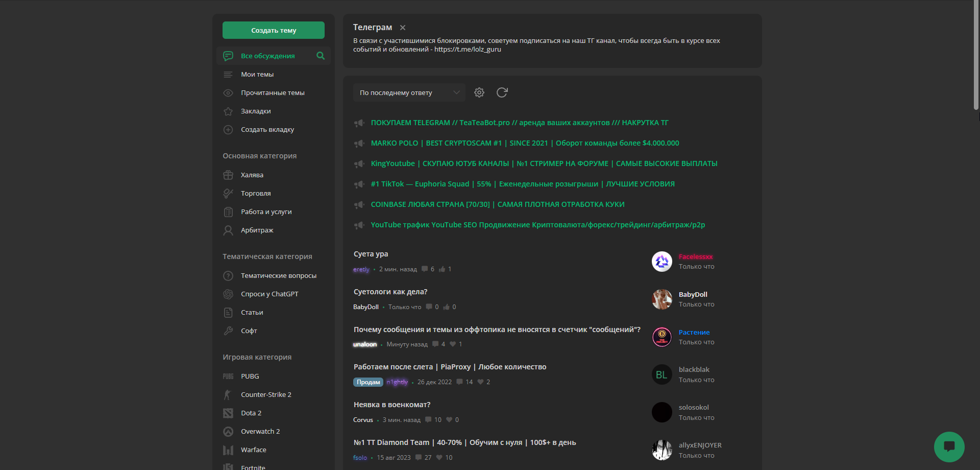Select the Все обсуждения sidebar item
The height and width of the screenshot is (470, 980).
click(x=274, y=56)
